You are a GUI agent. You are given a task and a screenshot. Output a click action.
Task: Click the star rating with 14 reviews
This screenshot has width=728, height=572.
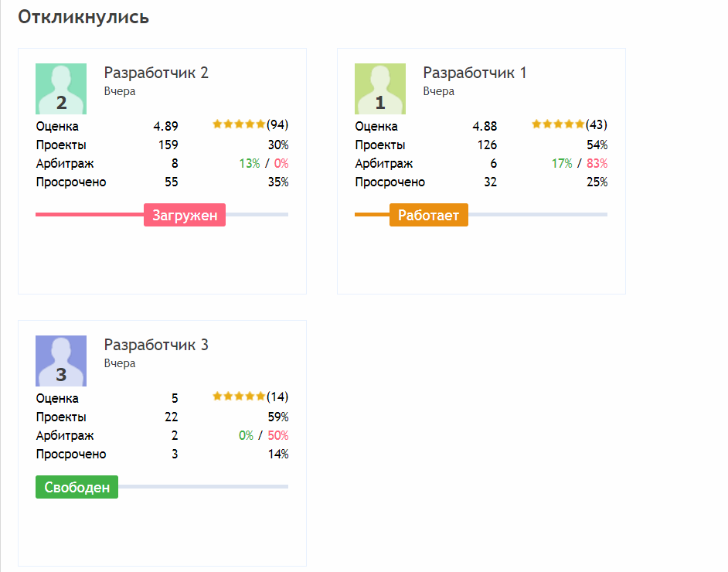tap(239, 397)
